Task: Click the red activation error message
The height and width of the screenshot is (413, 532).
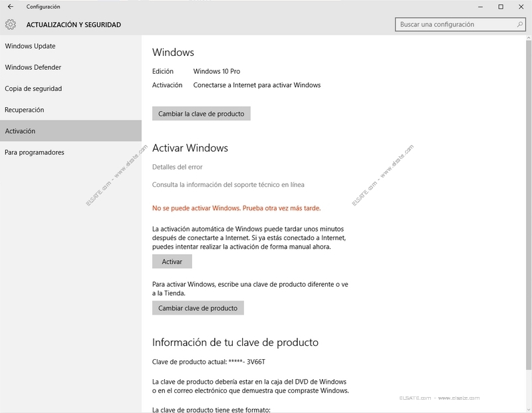Action: point(237,208)
